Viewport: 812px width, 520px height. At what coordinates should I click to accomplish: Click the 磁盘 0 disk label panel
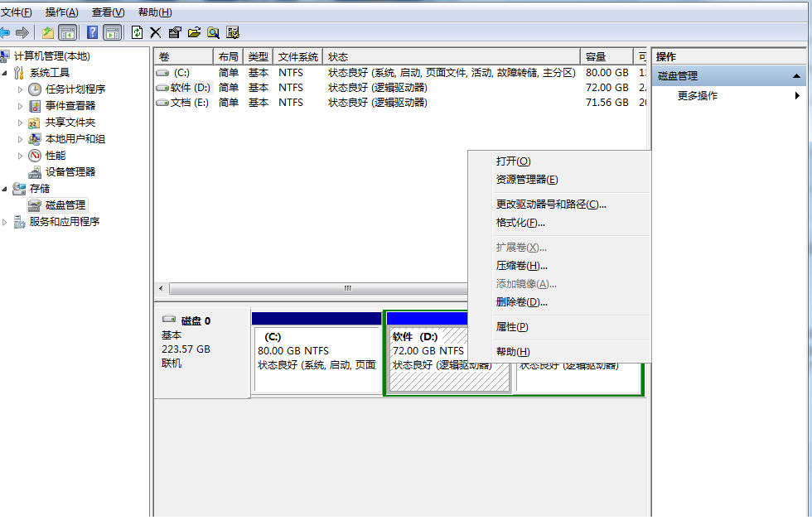point(202,353)
